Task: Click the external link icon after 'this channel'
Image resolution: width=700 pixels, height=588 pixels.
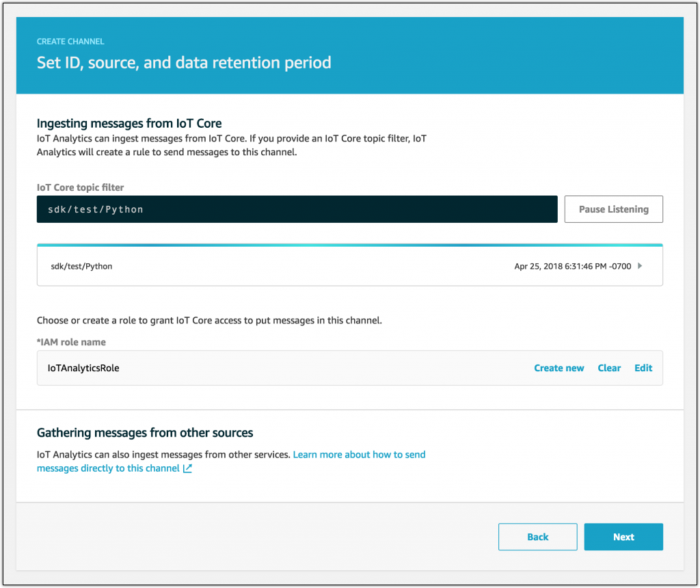Action: pos(187,468)
